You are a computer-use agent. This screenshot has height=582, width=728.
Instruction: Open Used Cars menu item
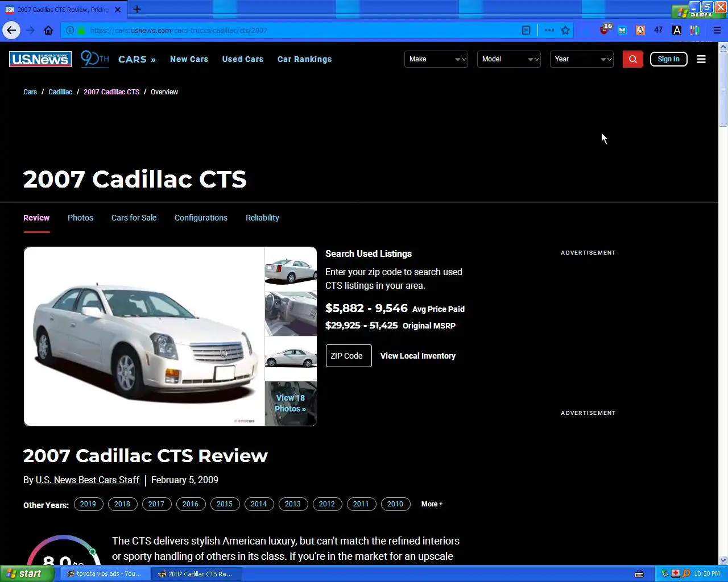click(x=243, y=59)
